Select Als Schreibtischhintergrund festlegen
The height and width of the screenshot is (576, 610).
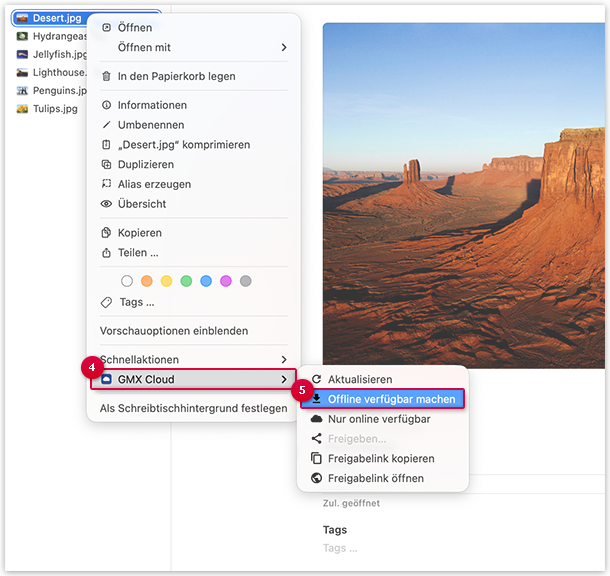193,408
